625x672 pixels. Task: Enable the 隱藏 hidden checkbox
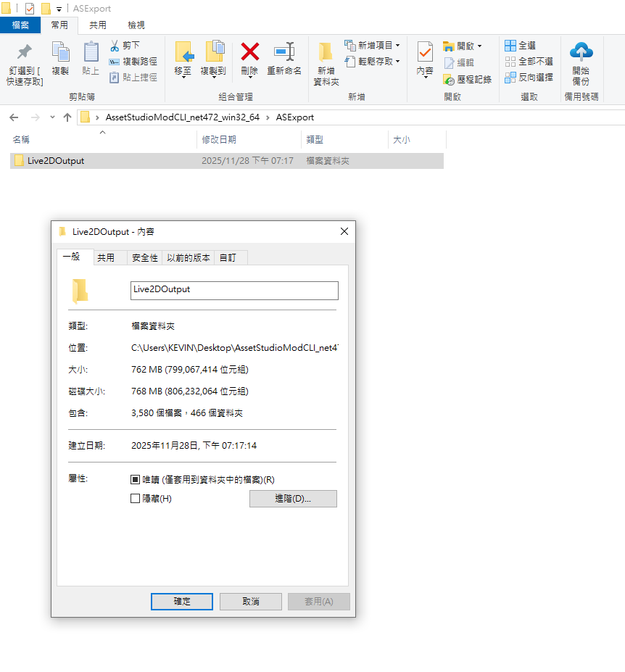135,499
